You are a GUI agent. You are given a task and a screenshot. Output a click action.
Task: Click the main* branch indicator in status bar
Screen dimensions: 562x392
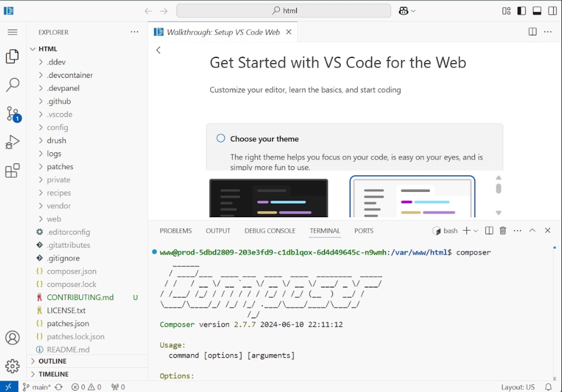click(37, 387)
